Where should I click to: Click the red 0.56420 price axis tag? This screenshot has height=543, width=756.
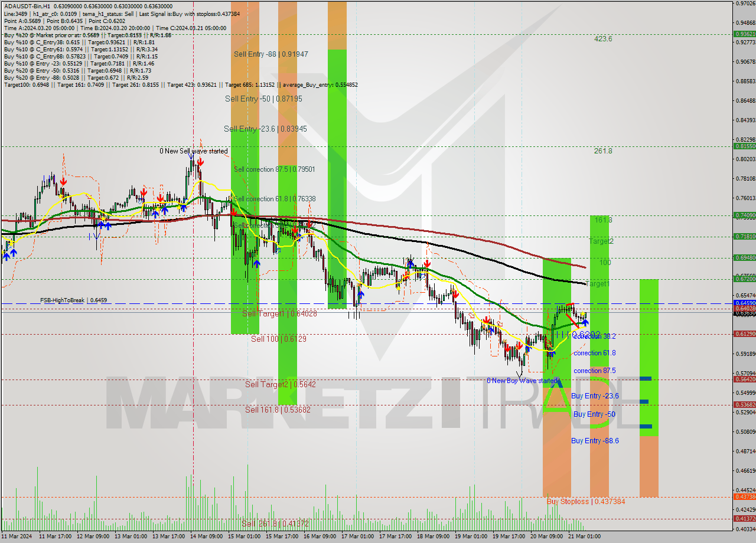pos(744,380)
